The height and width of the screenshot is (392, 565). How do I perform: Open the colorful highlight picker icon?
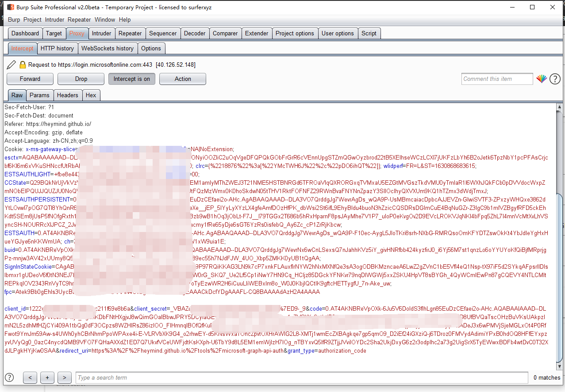click(541, 79)
